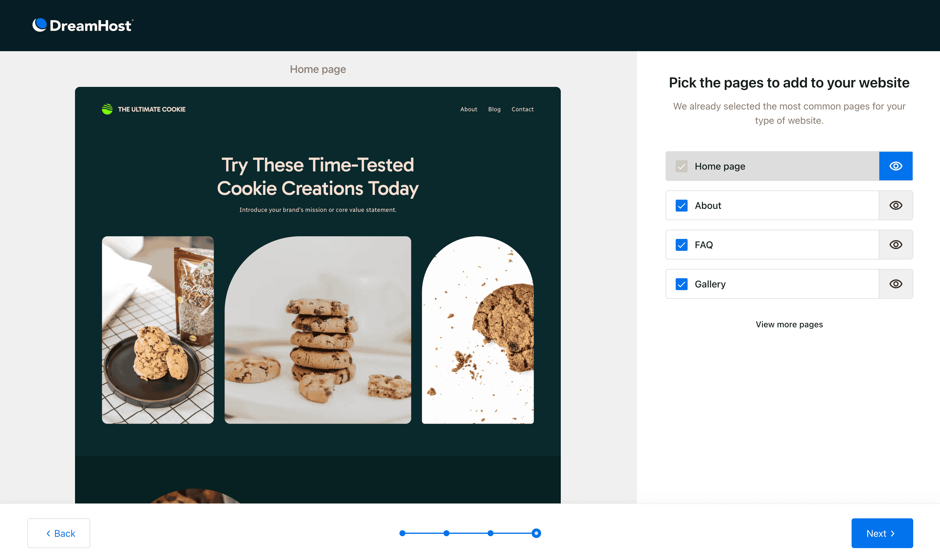Click the first dot on the progress stepper
The width and height of the screenshot is (940, 560).
403,533
